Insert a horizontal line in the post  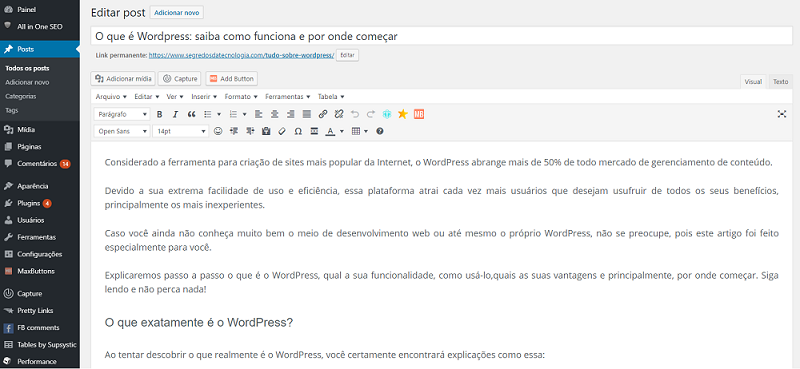coord(314,131)
